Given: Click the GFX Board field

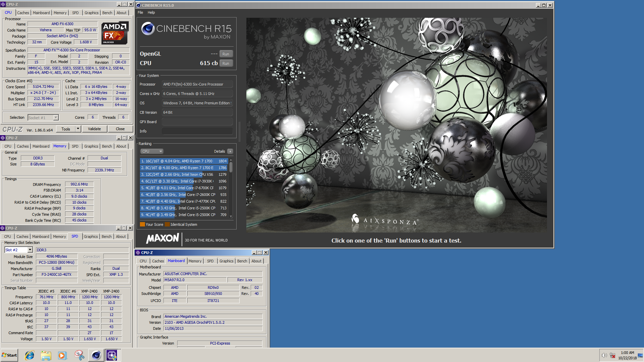Looking at the screenshot, I should coord(197,122).
